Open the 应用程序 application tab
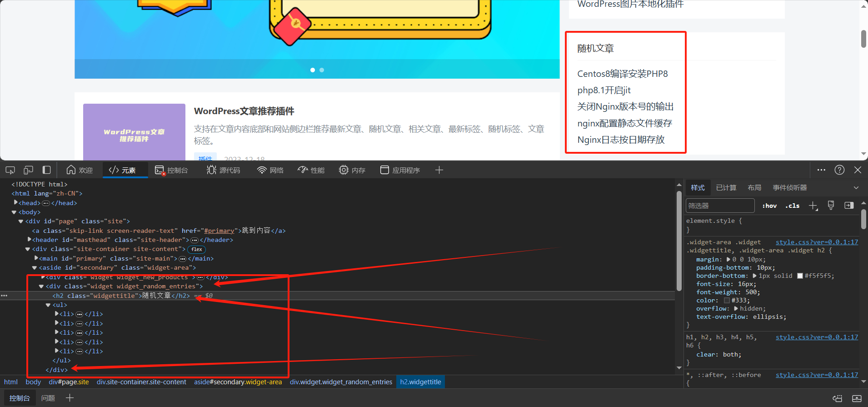 click(400, 170)
